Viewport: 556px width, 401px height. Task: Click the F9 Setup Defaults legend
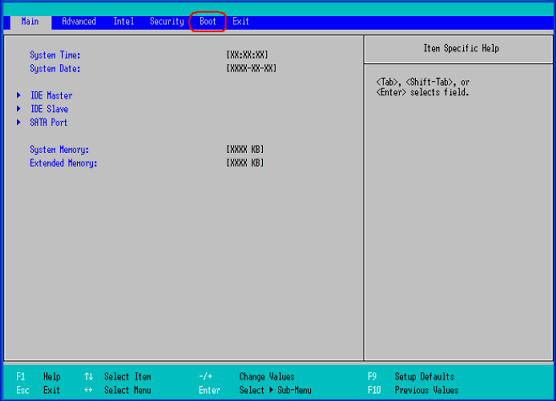(x=411, y=377)
